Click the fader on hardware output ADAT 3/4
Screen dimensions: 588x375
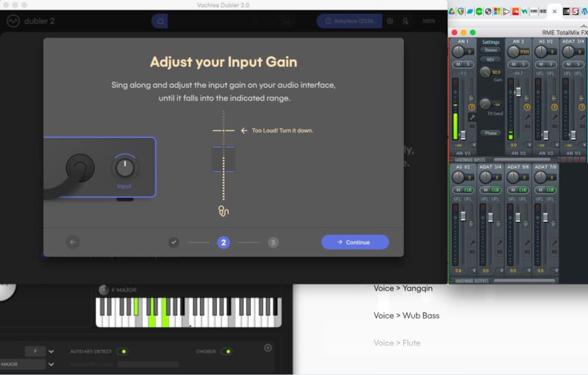coord(490,218)
